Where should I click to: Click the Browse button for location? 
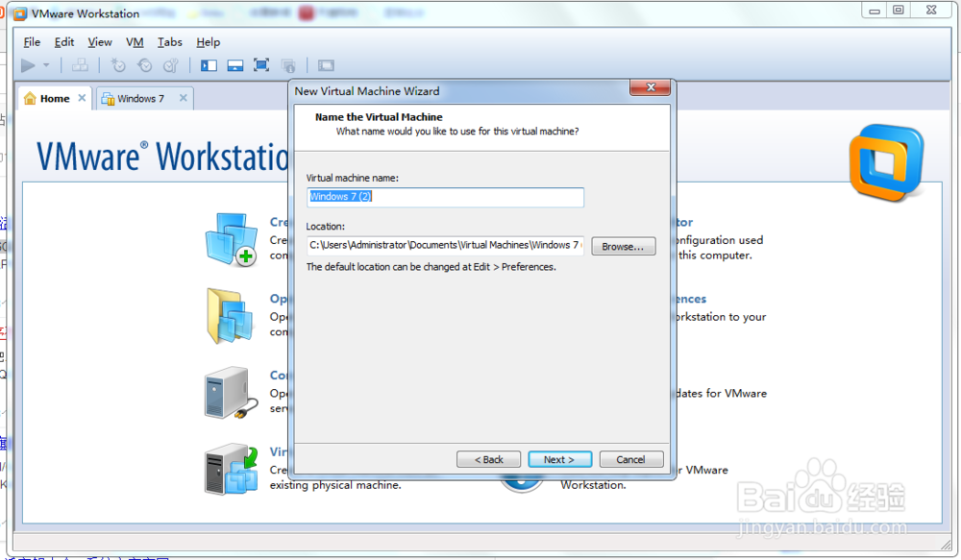[624, 246]
